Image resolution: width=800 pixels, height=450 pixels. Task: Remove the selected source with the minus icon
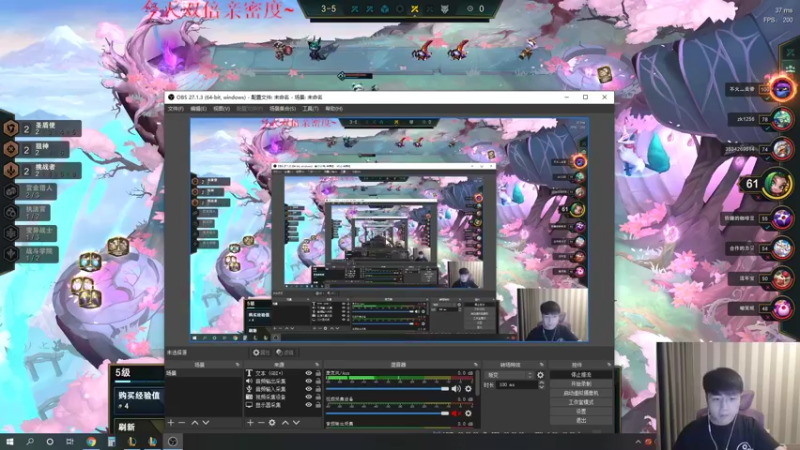coord(261,422)
